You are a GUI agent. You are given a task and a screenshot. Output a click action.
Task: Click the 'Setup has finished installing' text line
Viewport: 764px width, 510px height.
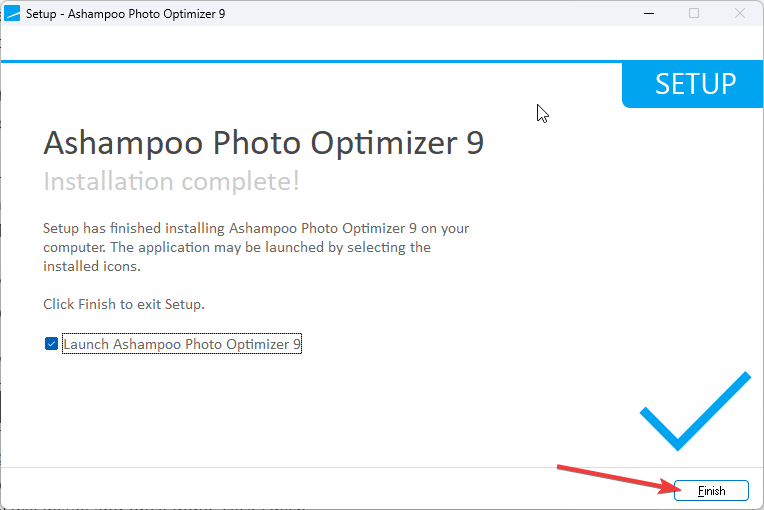(x=256, y=228)
